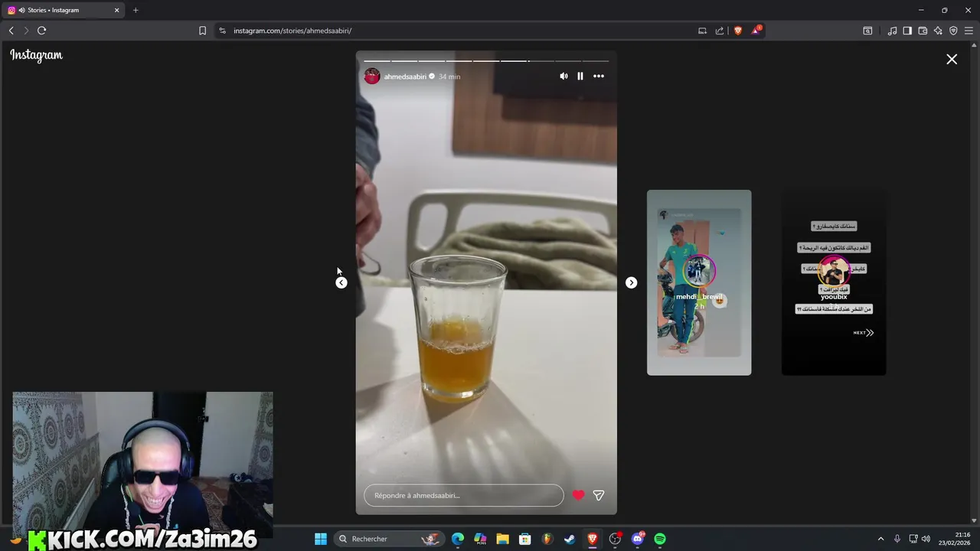
Task: Advance to the next story with right arrow
Action: coord(631,282)
